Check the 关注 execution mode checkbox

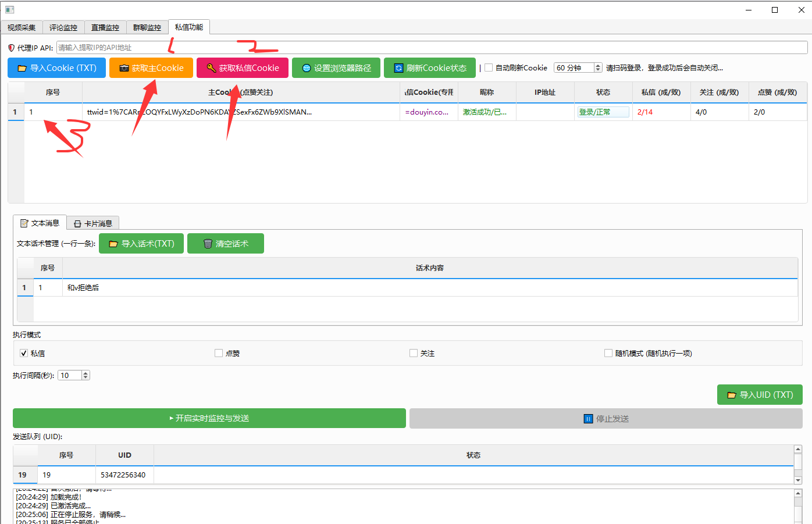coord(414,353)
